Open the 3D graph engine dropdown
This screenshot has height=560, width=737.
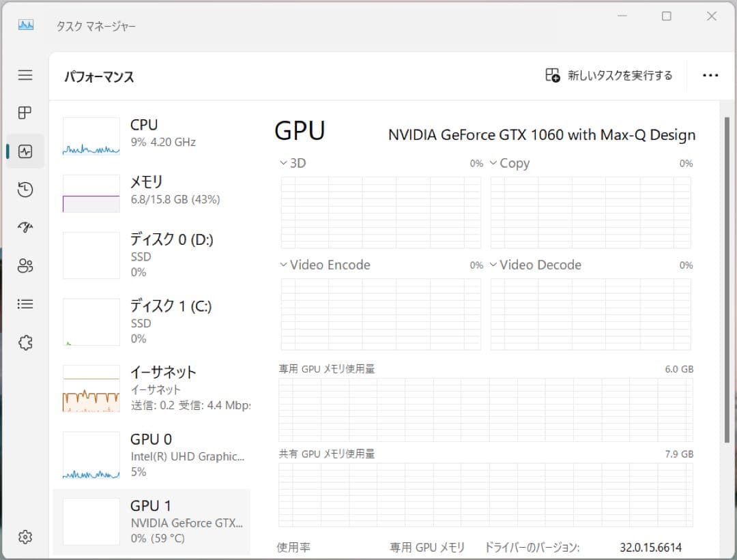[283, 163]
